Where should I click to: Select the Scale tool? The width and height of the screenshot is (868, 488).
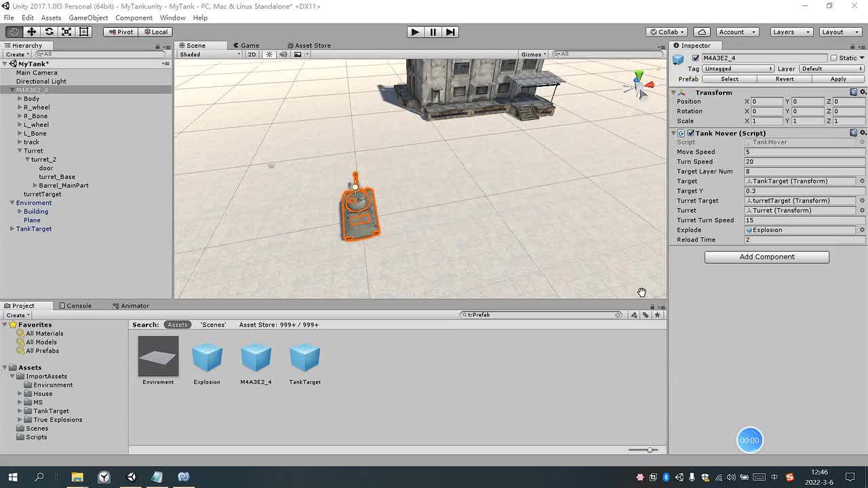click(66, 32)
